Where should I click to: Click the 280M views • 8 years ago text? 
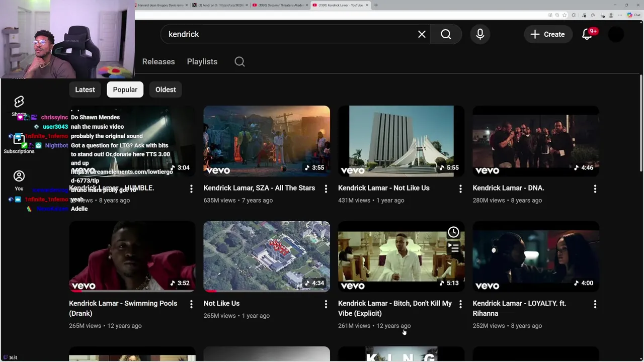click(508, 200)
